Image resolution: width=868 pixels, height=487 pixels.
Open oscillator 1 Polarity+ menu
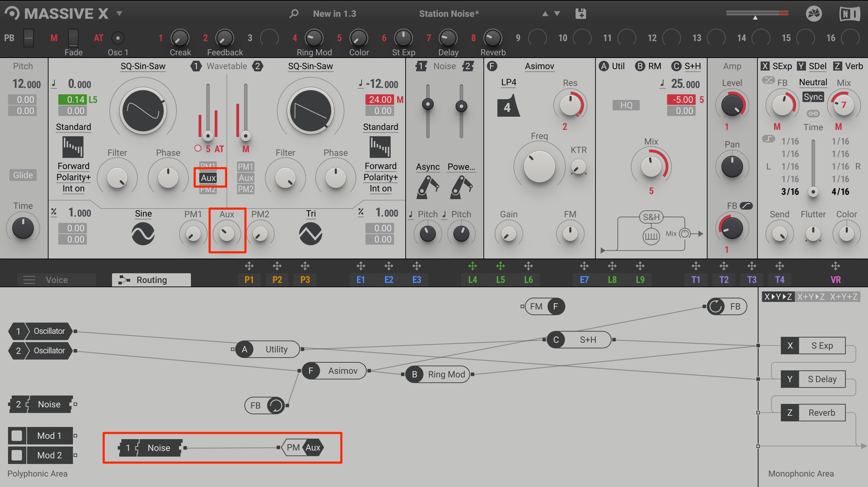[74, 177]
